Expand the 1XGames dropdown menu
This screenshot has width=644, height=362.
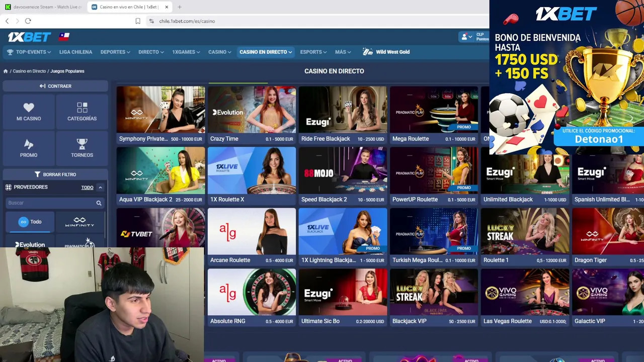(186, 52)
